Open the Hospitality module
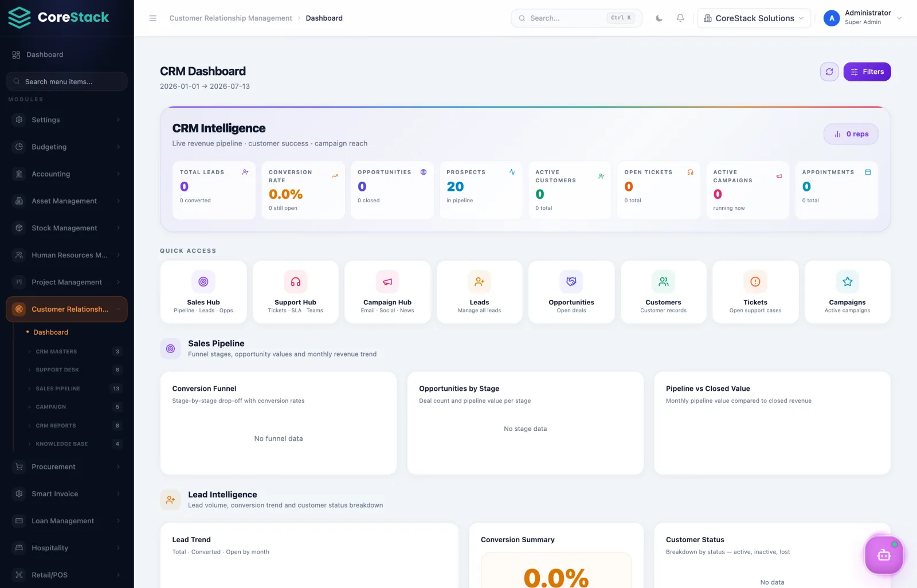Viewport: 917px width, 588px height. (66, 548)
